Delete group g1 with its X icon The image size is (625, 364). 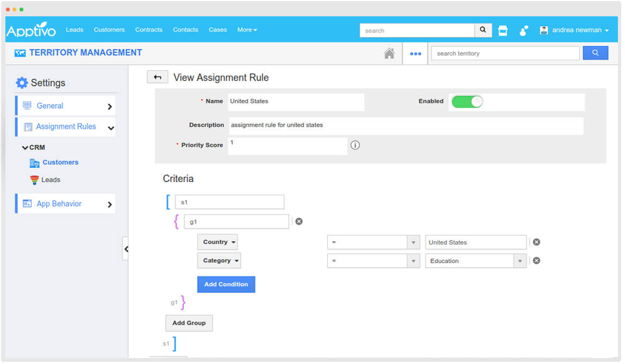(299, 221)
